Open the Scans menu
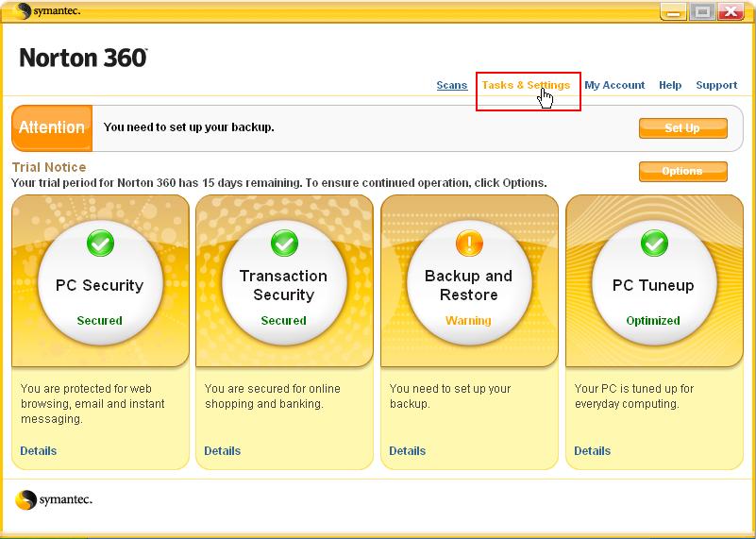This screenshot has height=539, width=756. (x=452, y=85)
